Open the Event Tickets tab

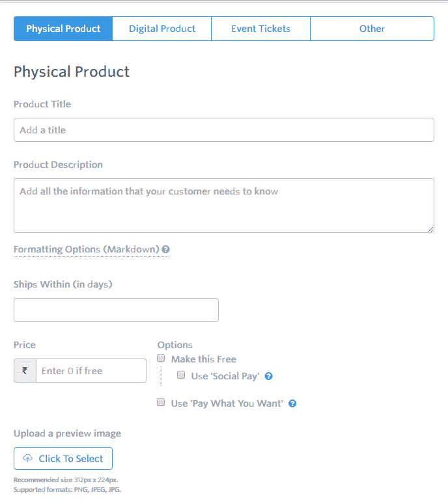260,29
